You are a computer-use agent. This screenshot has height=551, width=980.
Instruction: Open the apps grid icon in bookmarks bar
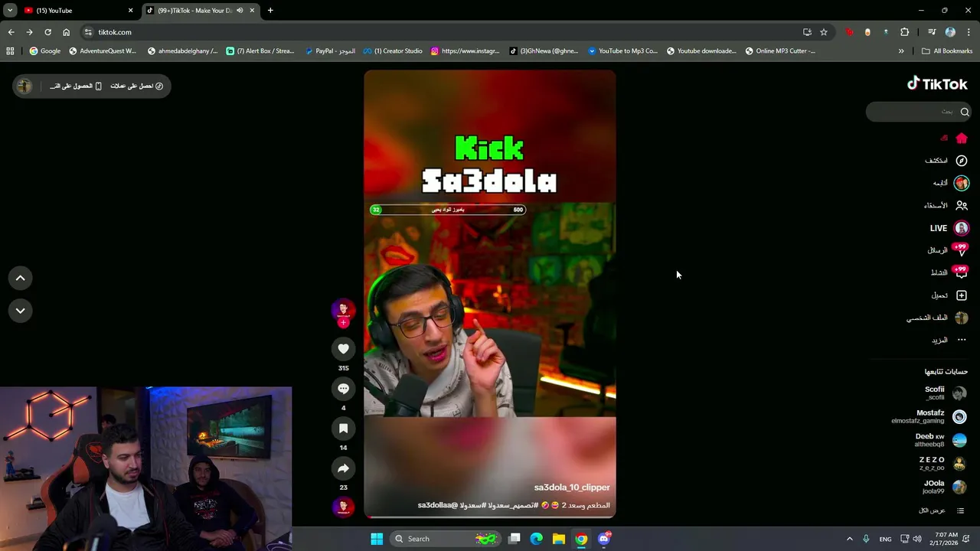click(x=10, y=51)
